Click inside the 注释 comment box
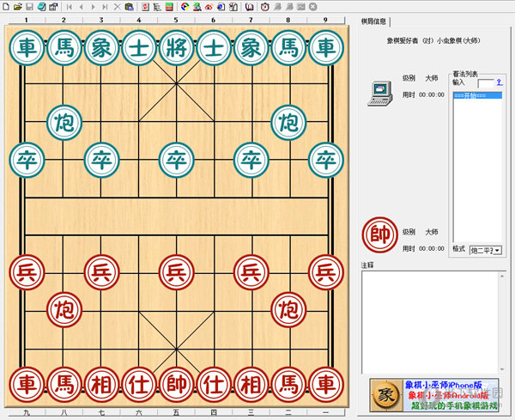The width and height of the screenshot is (515, 420). tap(430, 322)
